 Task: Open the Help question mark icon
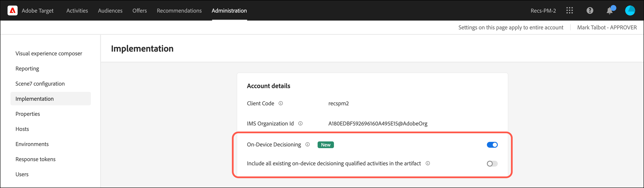590,10
